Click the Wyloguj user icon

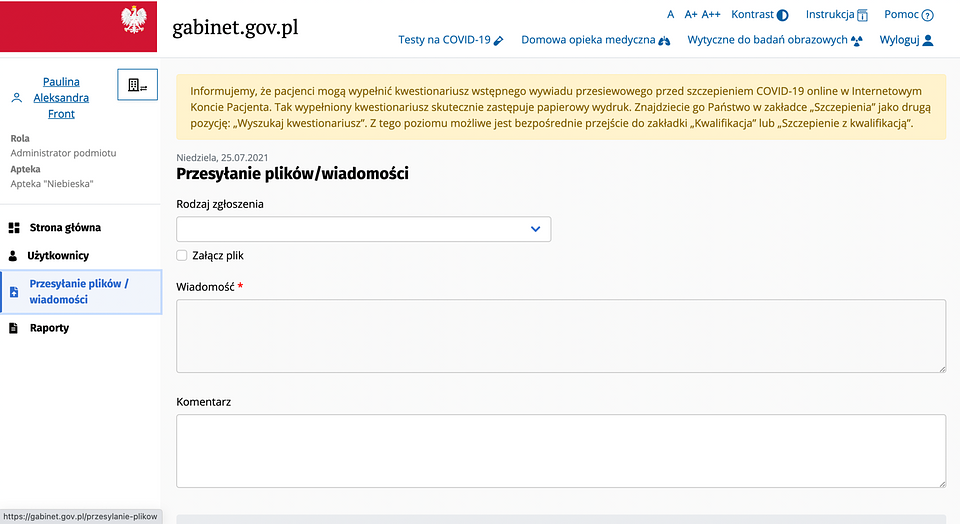(928, 40)
